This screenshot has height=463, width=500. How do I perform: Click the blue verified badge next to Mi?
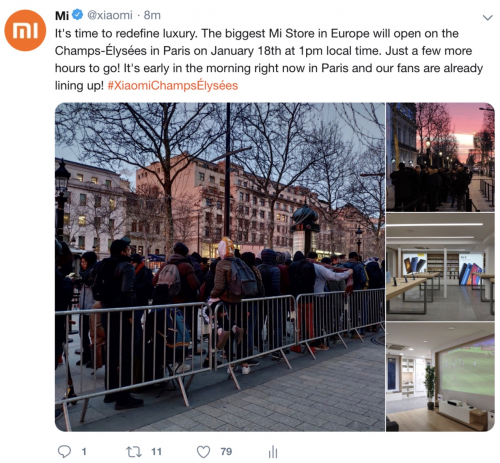(78, 15)
